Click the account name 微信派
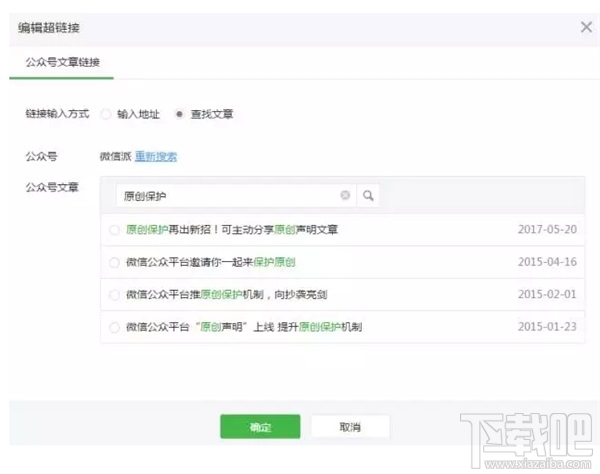 (116, 156)
